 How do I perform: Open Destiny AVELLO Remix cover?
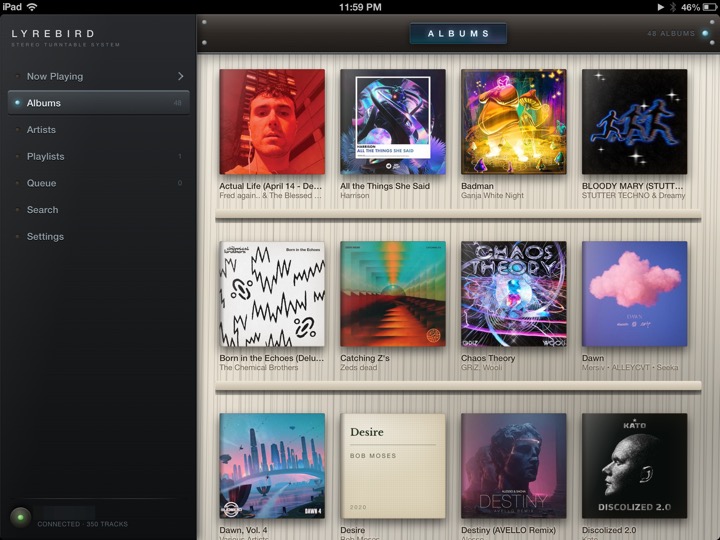(514, 466)
